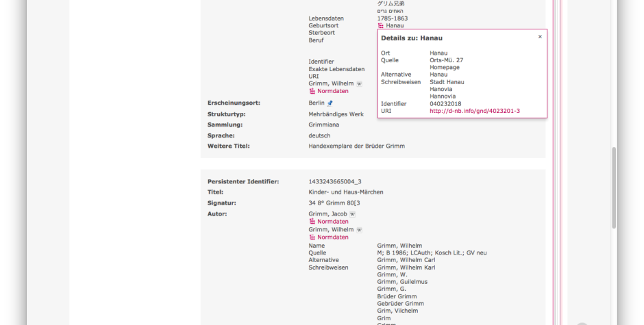Click Homepage in the Hanau details popup
The width and height of the screenshot is (644, 325).
[445, 67]
